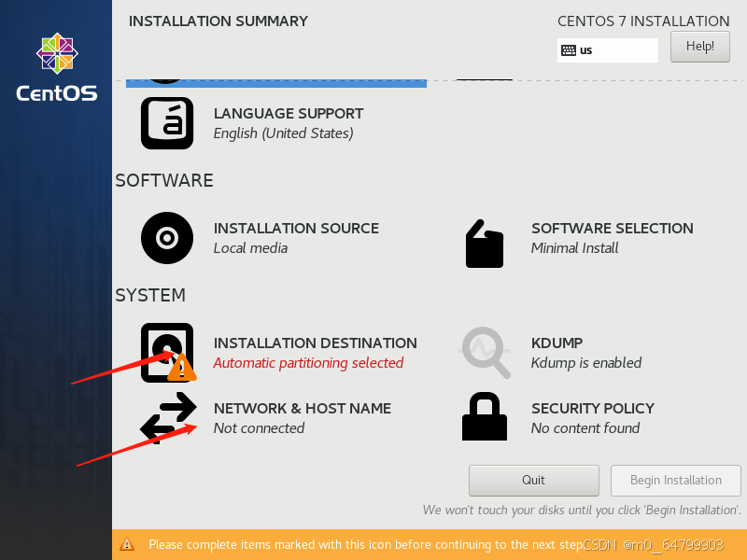Click warning triangle icon in orange banner
The width and height of the screenshot is (747, 560).
pos(127,544)
